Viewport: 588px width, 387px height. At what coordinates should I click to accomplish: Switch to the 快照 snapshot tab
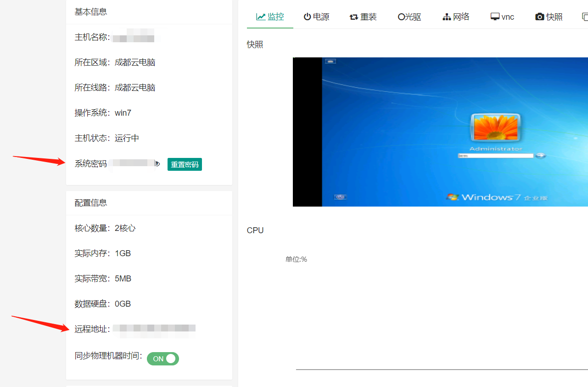pos(549,17)
